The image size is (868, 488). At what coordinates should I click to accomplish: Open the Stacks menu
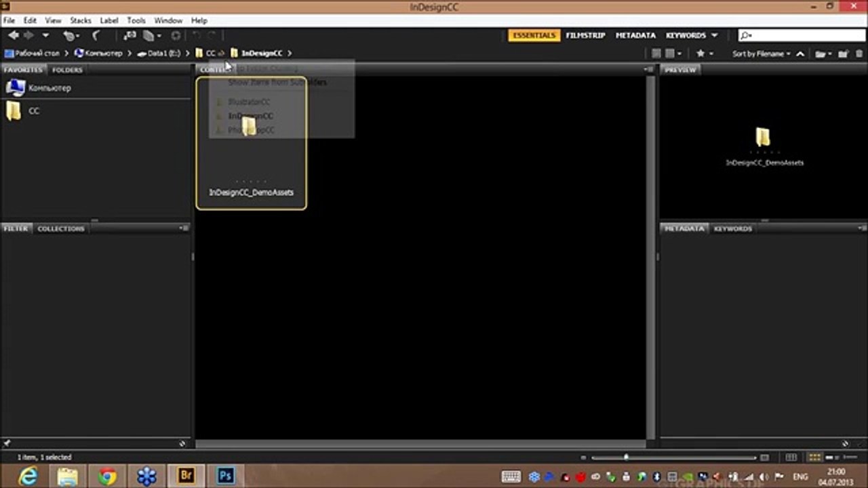[x=81, y=20]
